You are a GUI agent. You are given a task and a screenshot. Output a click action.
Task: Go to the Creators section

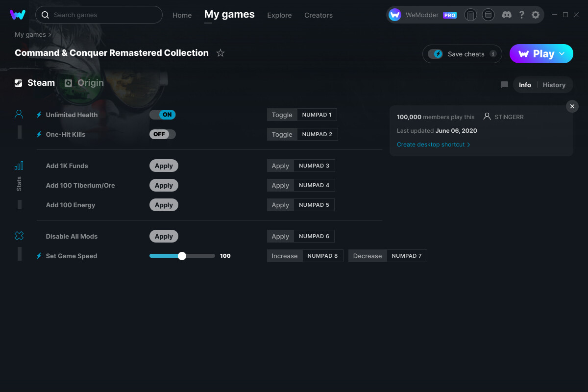[318, 15]
